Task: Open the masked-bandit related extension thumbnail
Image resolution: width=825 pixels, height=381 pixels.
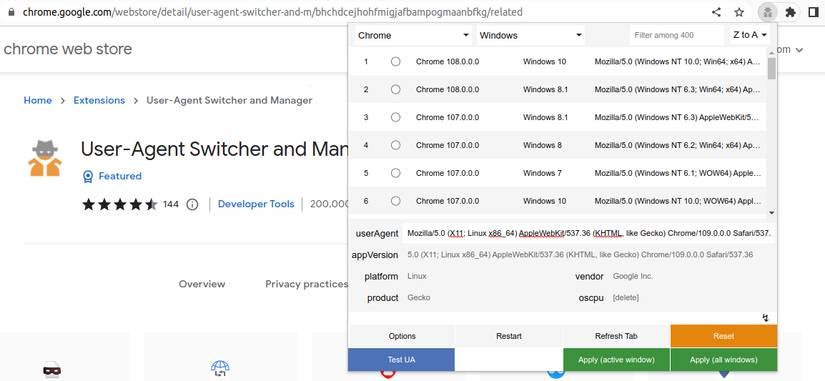Action: [x=52, y=370]
